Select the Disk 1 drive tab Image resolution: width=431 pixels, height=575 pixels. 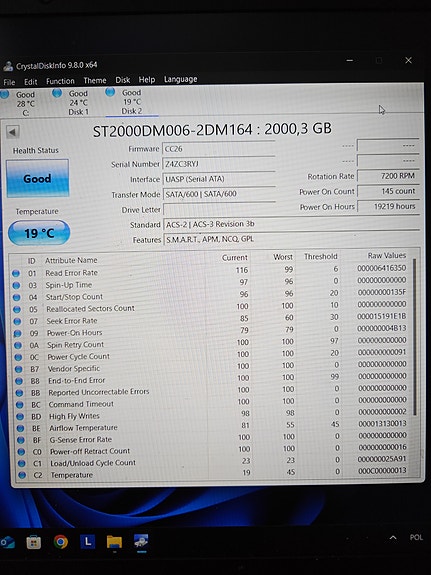point(75,103)
